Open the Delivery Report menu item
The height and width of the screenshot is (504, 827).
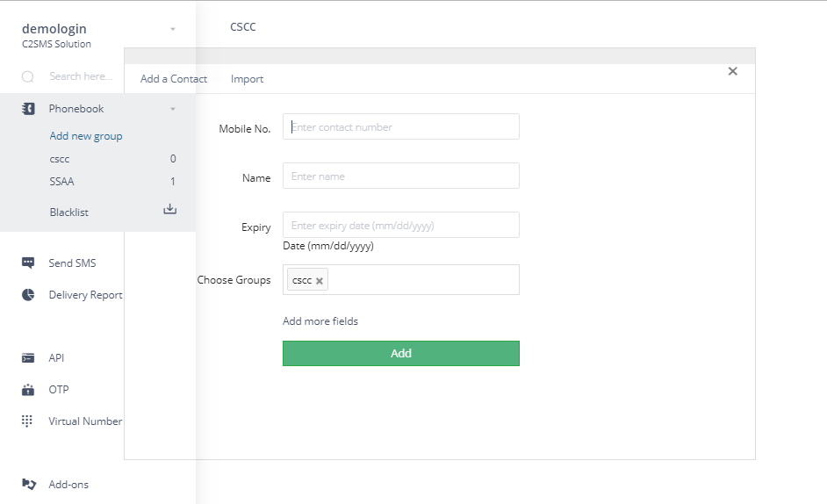[85, 294]
